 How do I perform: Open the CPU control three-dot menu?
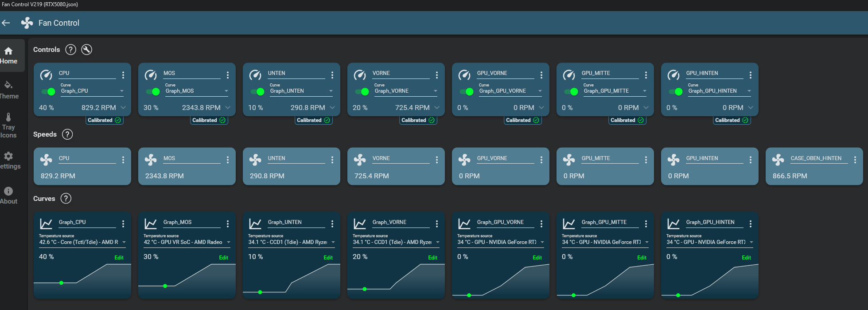point(123,75)
